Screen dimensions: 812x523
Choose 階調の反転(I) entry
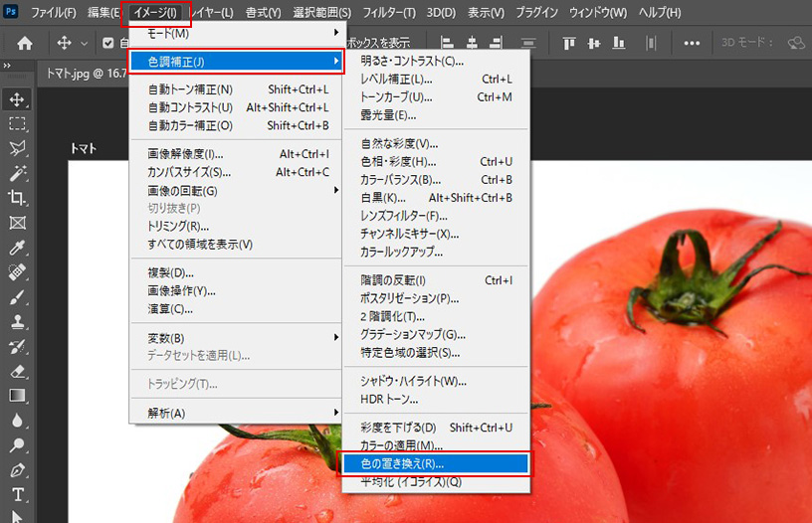[x=436, y=280]
